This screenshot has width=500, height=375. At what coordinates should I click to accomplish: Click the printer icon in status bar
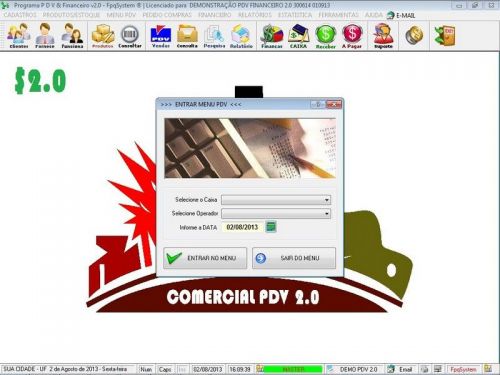424,369
